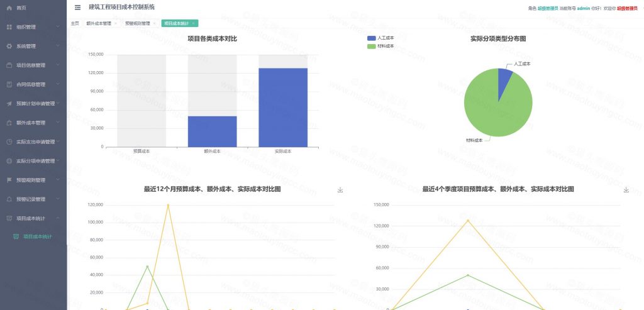Viewport: 644px width, 310px height.
Task: Click the 预算成本 x-axis label
Action: tap(142, 152)
